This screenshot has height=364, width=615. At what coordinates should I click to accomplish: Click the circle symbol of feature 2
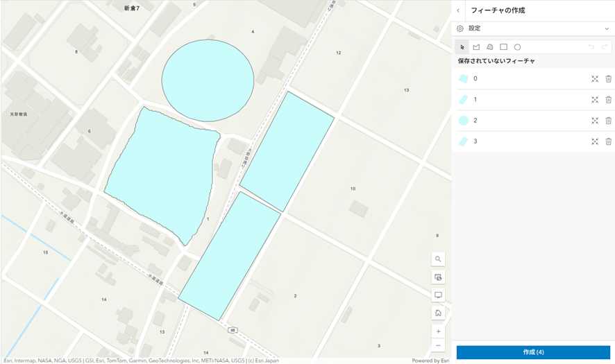(x=464, y=120)
